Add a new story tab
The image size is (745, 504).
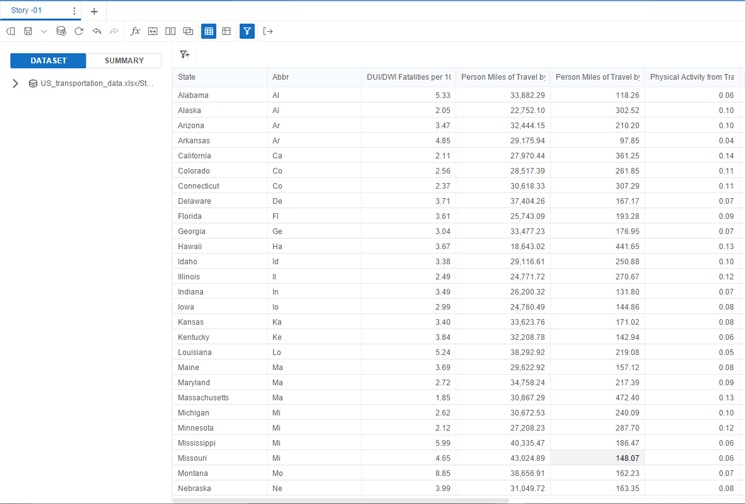point(94,11)
